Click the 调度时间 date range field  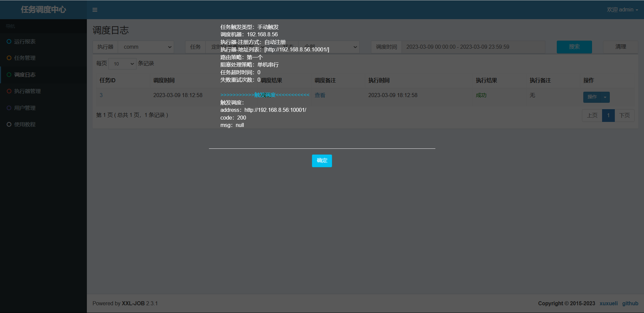pyautogui.click(x=473, y=47)
